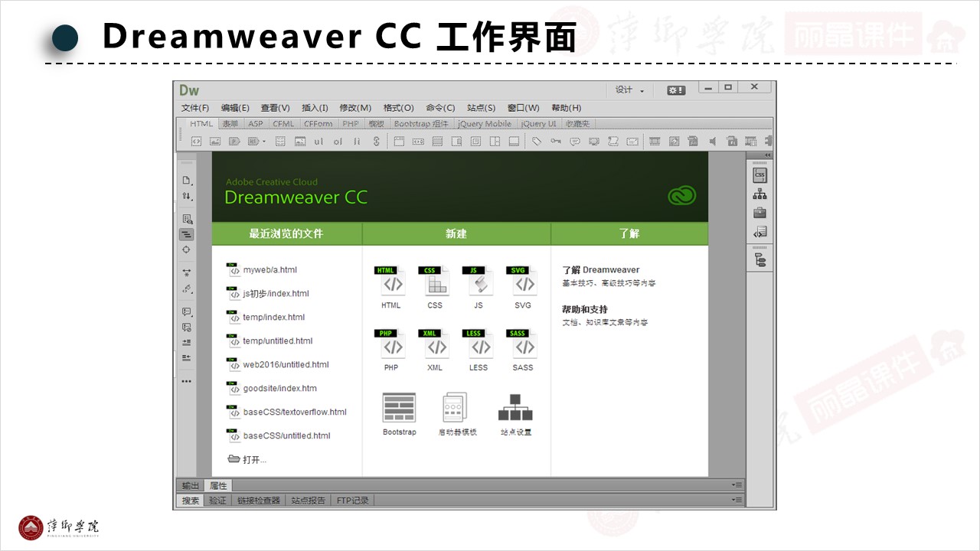Click the Bootstrap layout icon

pyautogui.click(x=399, y=407)
